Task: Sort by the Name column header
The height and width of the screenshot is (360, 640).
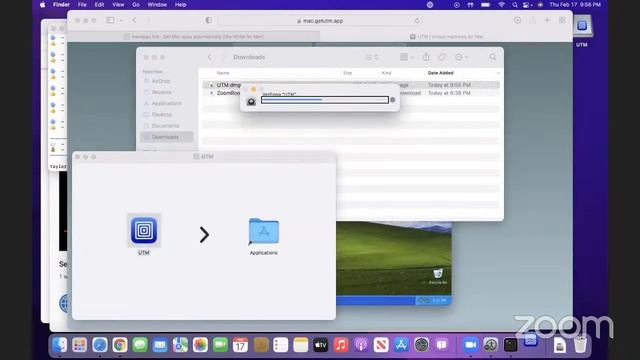Action: [x=223, y=73]
